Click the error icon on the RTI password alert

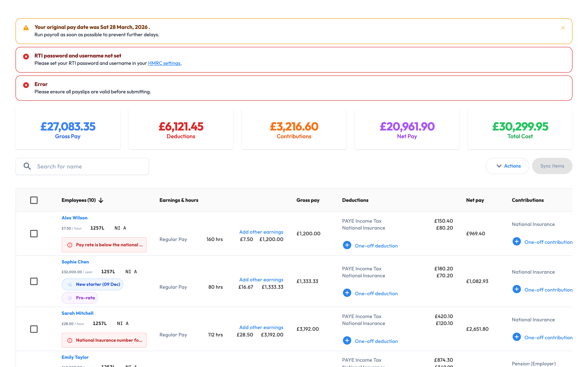click(26, 56)
